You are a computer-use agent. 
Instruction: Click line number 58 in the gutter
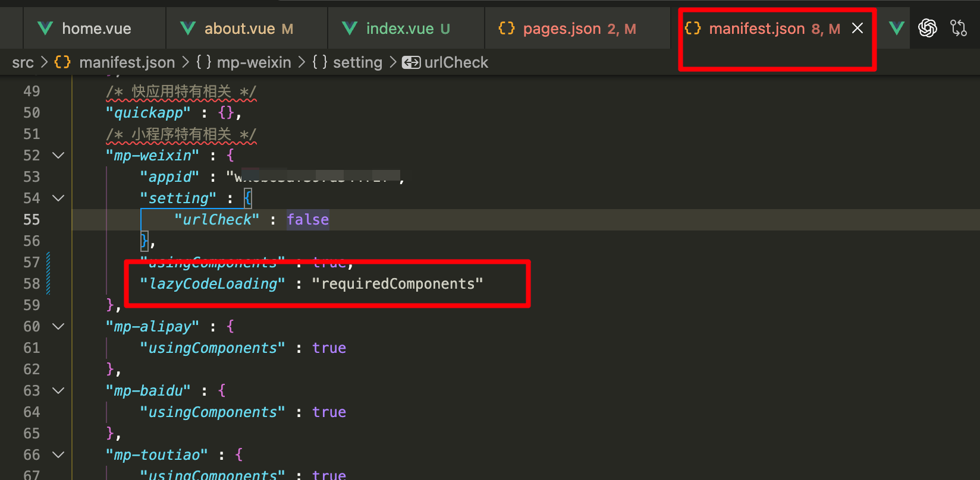point(32,284)
